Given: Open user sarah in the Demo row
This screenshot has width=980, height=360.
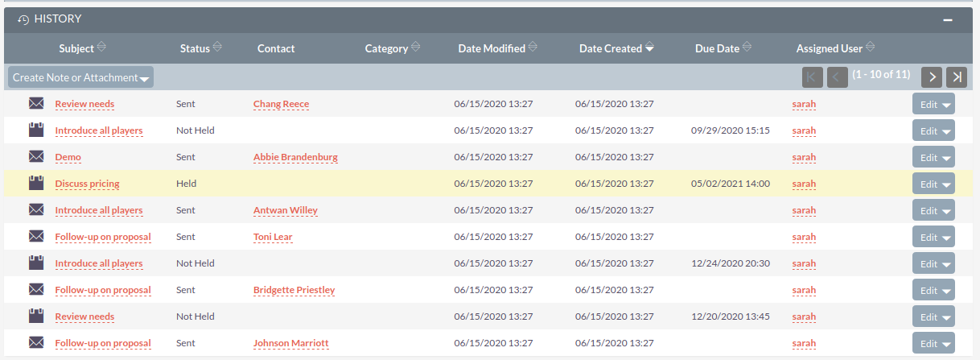Looking at the screenshot, I should 804,157.
